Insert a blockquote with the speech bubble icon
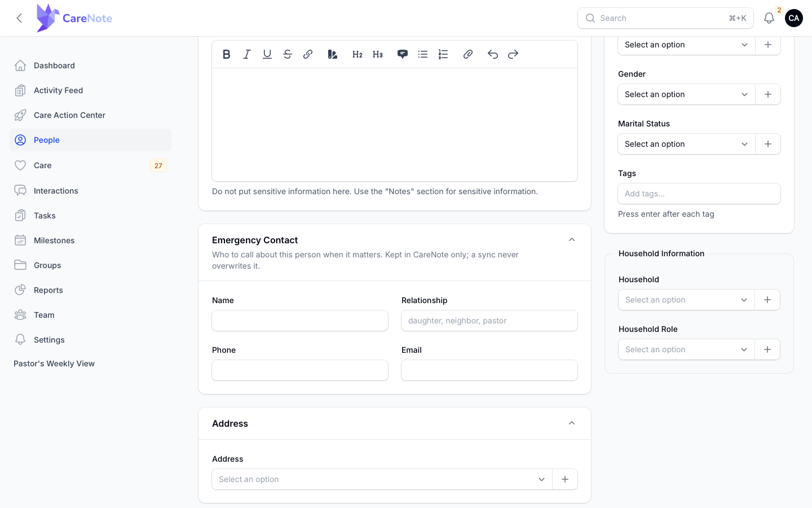Image resolution: width=812 pixels, height=508 pixels. click(x=403, y=54)
